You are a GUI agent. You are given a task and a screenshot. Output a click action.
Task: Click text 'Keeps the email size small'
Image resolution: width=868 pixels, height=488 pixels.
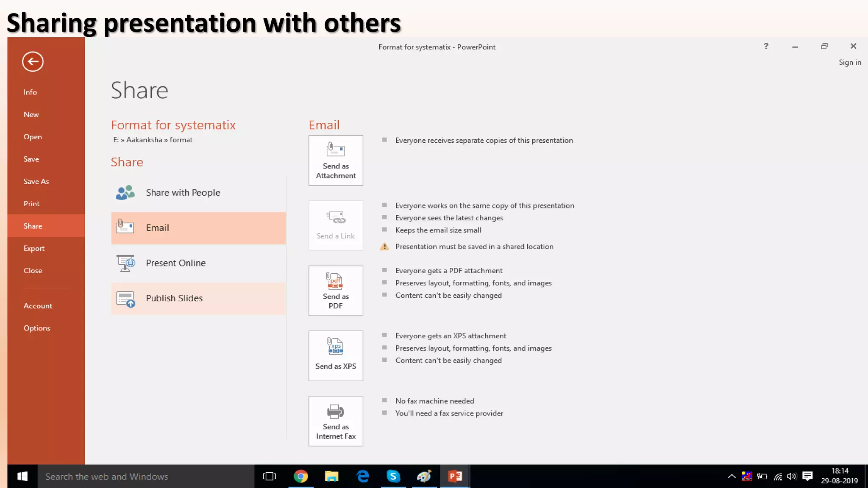click(x=438, y=230)
